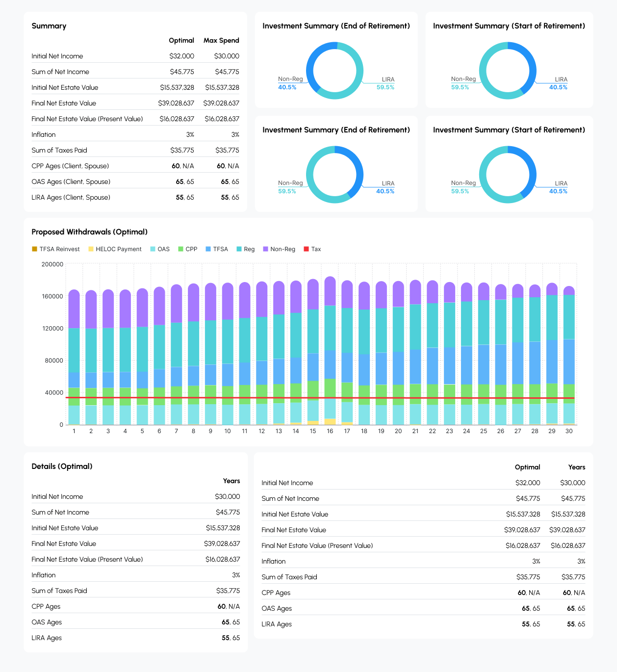Click the 200000 y-axis label
Viewport: 617px width, 672px height.
tap(52, 264)
